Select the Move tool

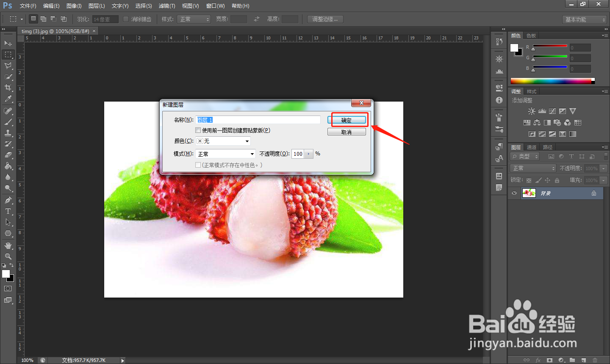pyautogui.click(x=8, y=43)
